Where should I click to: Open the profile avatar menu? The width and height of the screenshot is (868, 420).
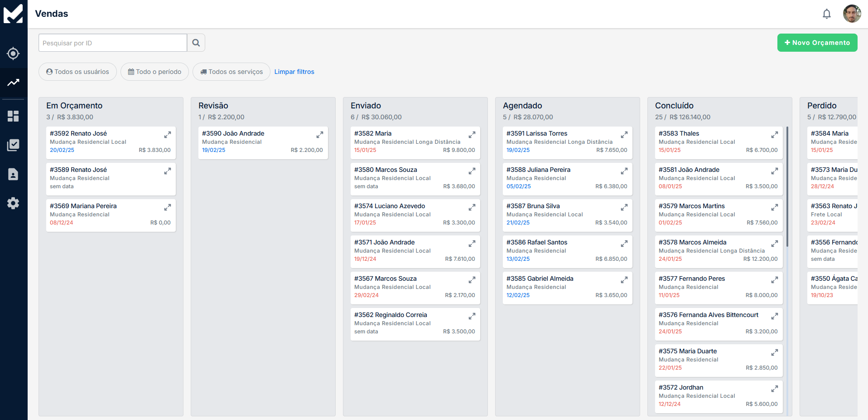pos(852,14)
